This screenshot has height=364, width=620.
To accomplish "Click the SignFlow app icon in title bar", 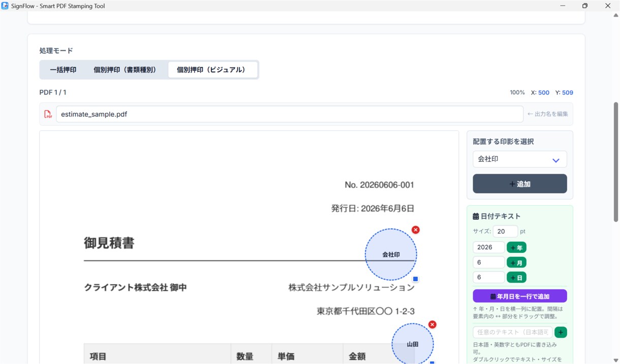I will pos(5,6).
